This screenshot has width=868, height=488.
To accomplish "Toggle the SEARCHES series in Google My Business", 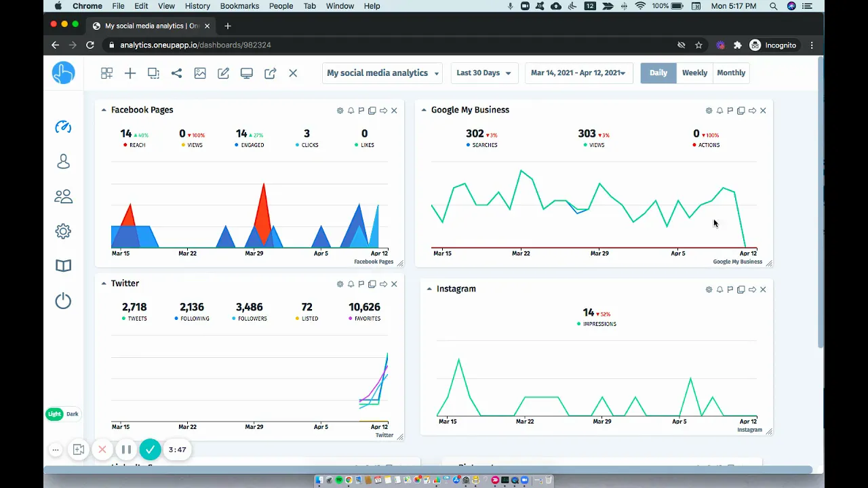I will pyautogui.click(x=482, y=145).
